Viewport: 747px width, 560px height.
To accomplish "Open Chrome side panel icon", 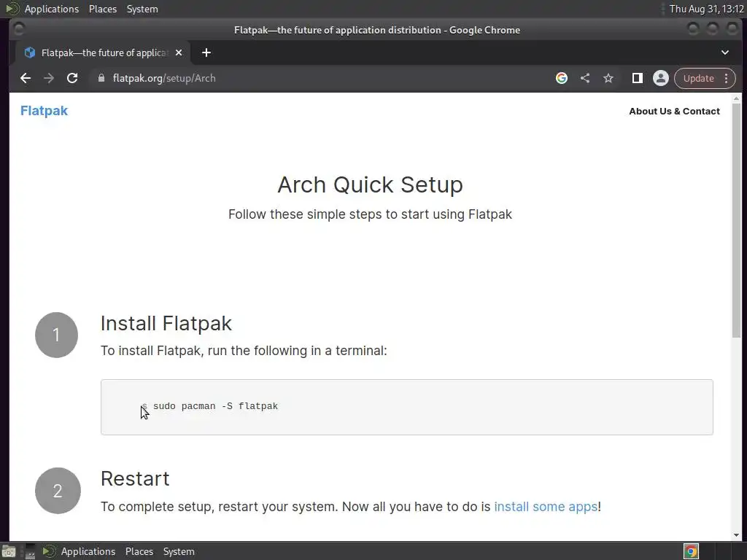I will (x=638, y=78).
